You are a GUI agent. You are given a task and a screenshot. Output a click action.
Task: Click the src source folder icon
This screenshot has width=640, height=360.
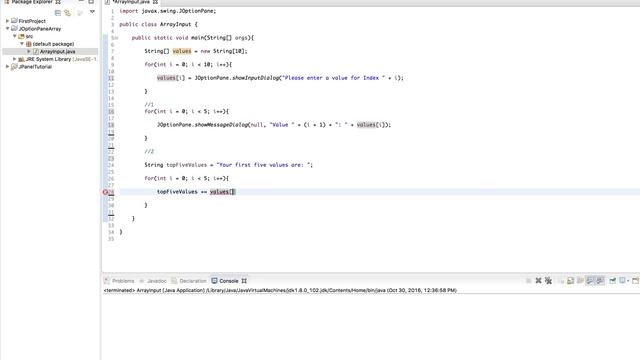click(21, 36)
